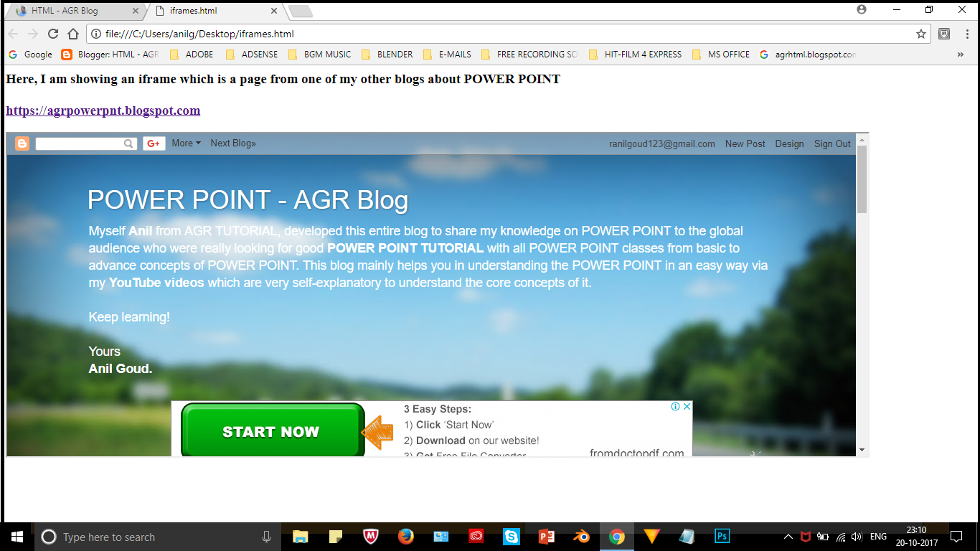Open File Explorer from the taskbar
The width and height of the screenshot is (980, 551).
pyautogui.click(x=300, y=537)
